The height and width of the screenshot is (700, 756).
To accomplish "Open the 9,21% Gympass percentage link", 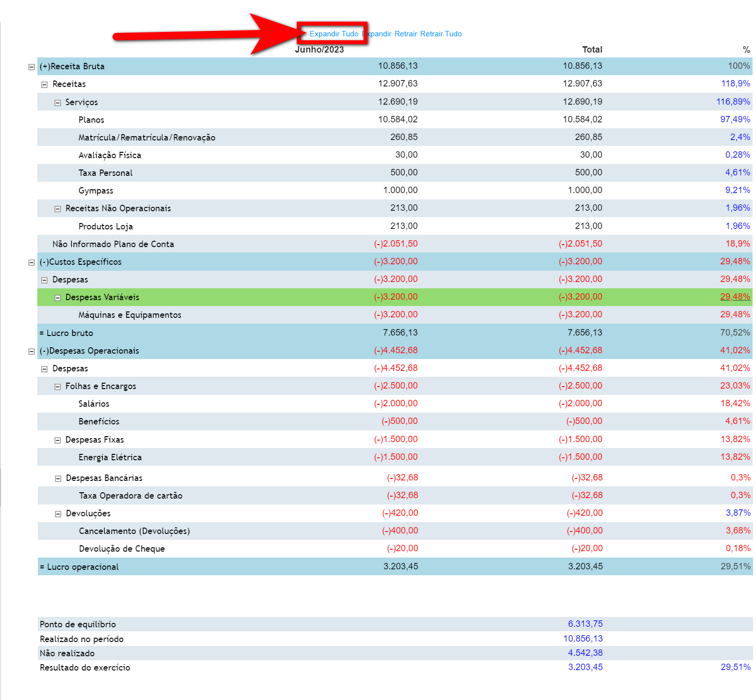I will pyautogui.click(x=737, y=190).
